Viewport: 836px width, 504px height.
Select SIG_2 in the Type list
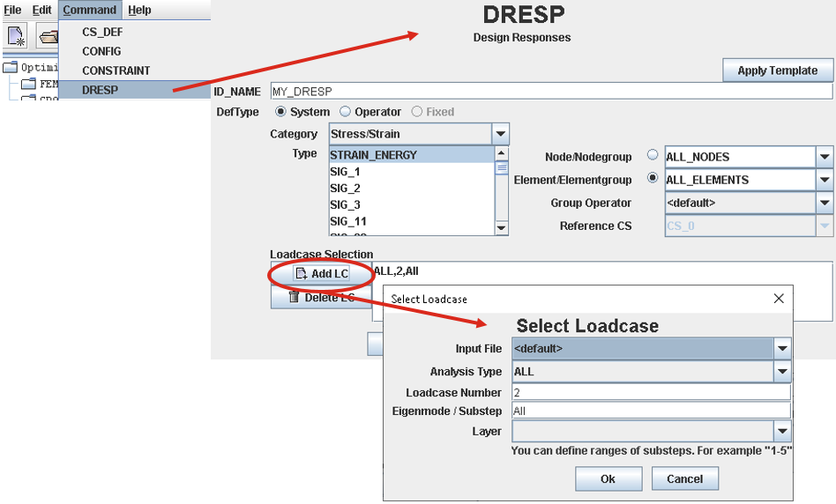pyautogui.click(x=412, y=188)
